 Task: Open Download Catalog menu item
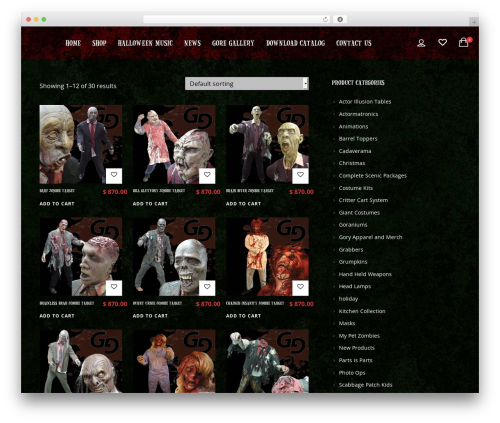click(295, 43)
